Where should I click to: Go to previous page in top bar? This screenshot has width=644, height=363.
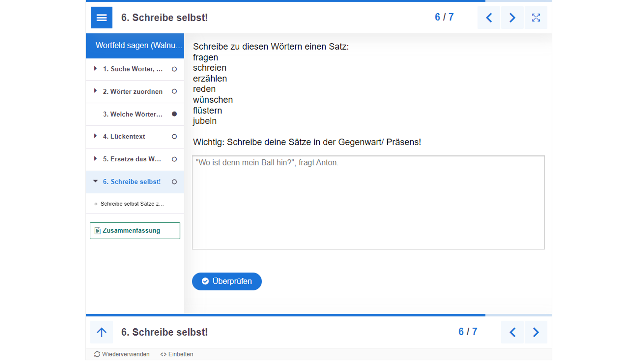489,17
